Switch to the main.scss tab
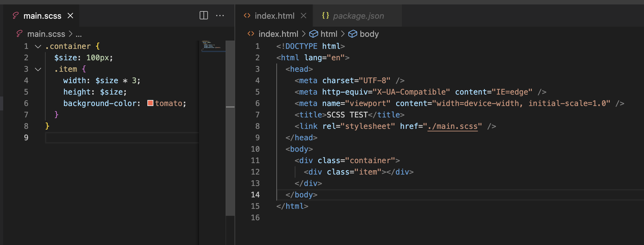 pyautogui.click(x=42, y=16)
